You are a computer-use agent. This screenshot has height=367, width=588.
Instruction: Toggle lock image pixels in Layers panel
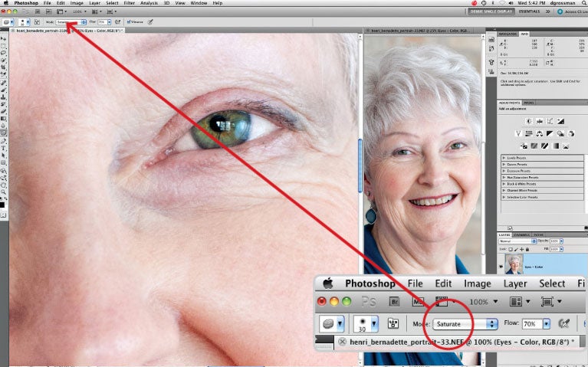(x=516, y=249)
